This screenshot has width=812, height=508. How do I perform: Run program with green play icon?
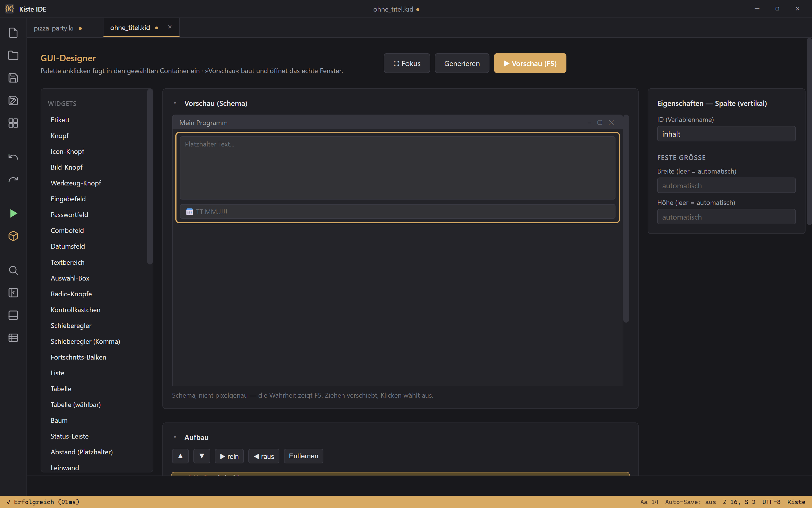pyautogui.click(x=13, y=213)
